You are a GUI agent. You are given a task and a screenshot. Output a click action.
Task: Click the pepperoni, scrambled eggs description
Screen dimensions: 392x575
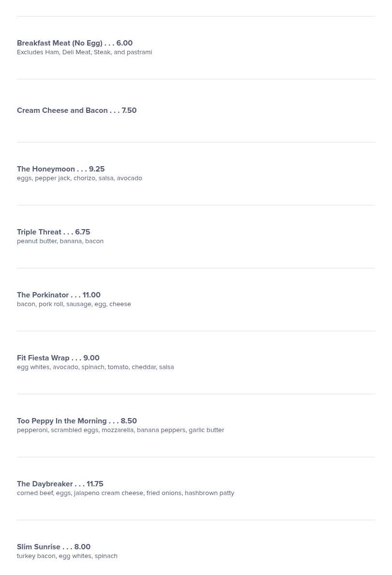[121, 430]
